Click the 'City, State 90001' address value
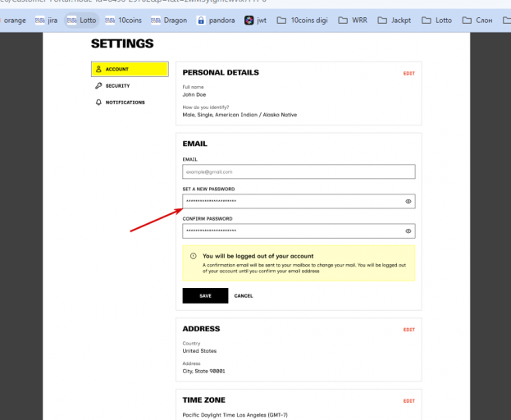Viewport: 511px width, 420px height. pyautogui.click(x=203, y=371)
